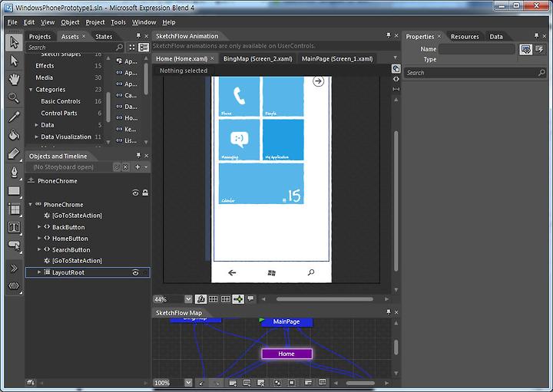Switch to the Resources tab

(465, 37)
